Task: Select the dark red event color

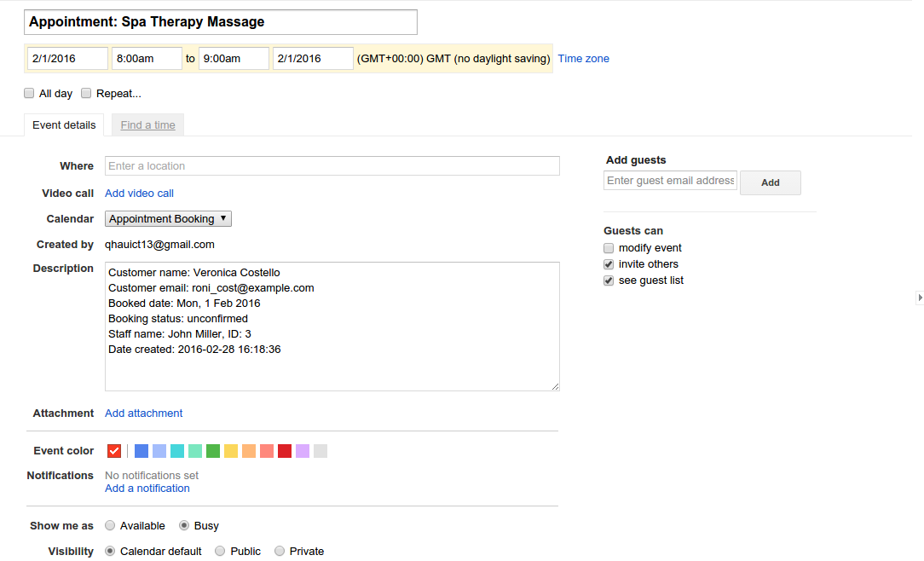Action: click(x=285, y=451)
